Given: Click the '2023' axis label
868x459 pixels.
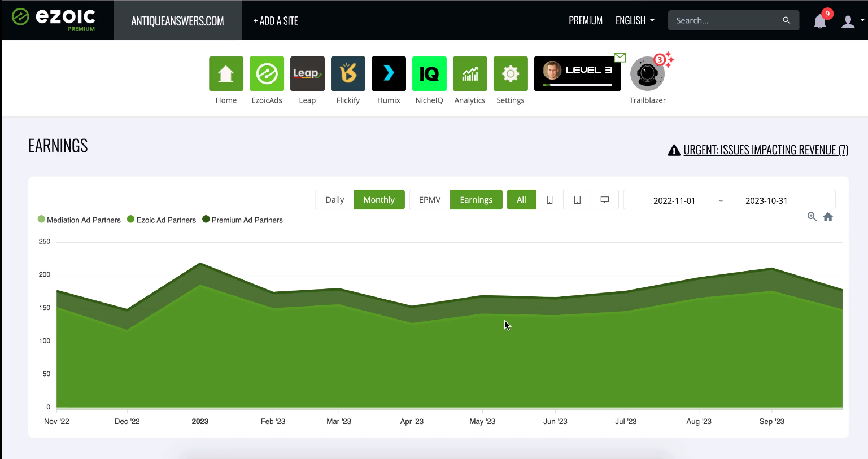Looking at the screenshot, I should pos(200,421).
